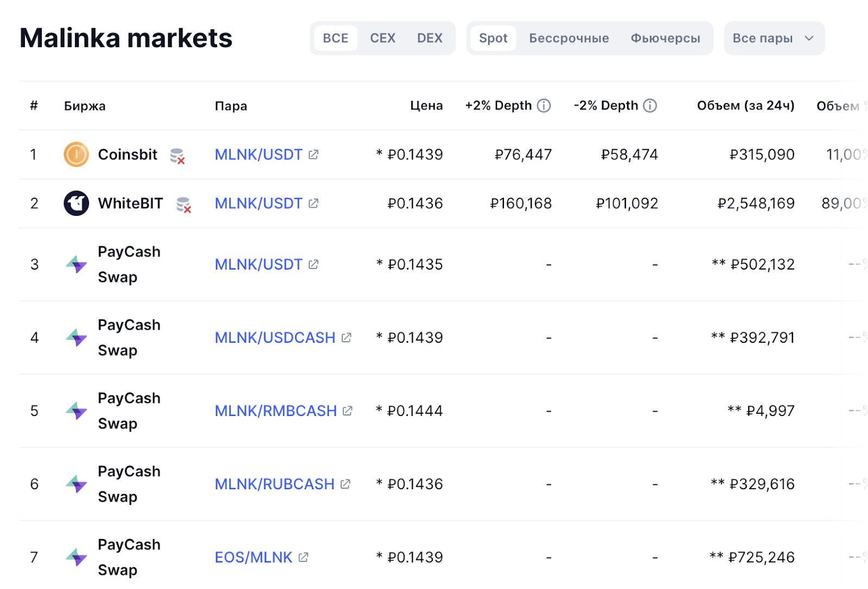Switch to the DEX tab
The width and height of the screenshot is (868, 589).
pos(430,38)
